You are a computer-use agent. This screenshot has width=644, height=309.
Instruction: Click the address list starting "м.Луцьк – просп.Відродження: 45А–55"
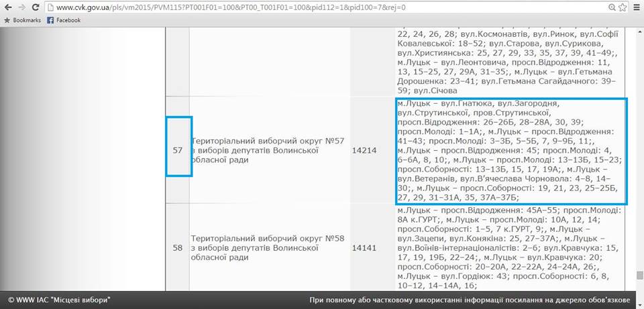coord(511,248)
